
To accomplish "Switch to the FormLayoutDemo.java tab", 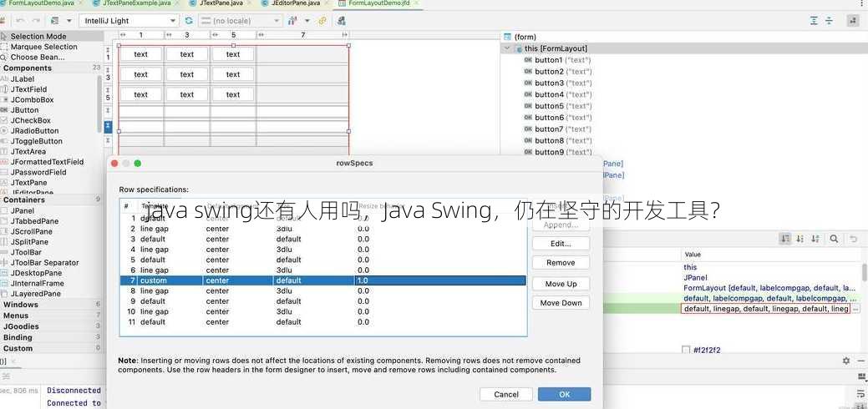I will click(41, 3).
